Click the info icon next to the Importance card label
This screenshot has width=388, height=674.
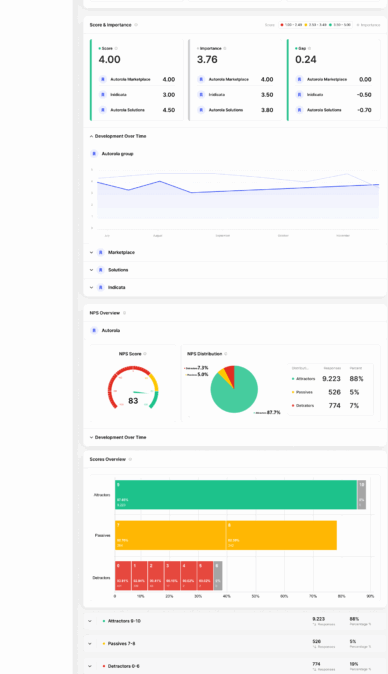pyautogui.click(x=225, y=49)
